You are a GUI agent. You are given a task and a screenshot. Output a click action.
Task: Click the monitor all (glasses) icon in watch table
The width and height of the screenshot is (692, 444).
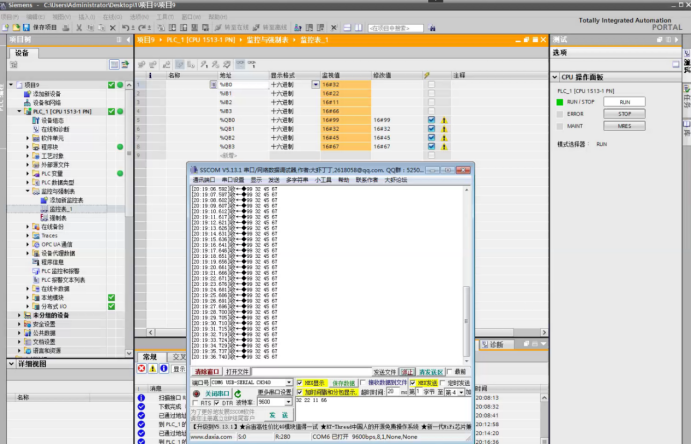pos(240,64)
